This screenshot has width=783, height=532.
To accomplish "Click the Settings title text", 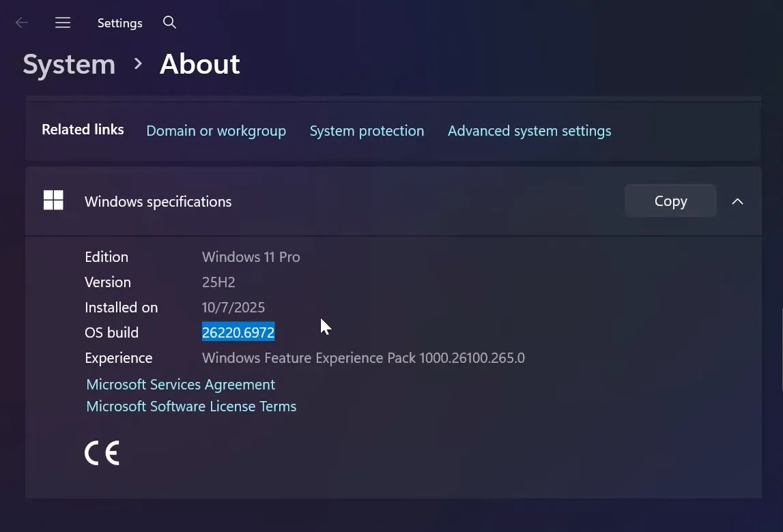I will tap(119, 23).
